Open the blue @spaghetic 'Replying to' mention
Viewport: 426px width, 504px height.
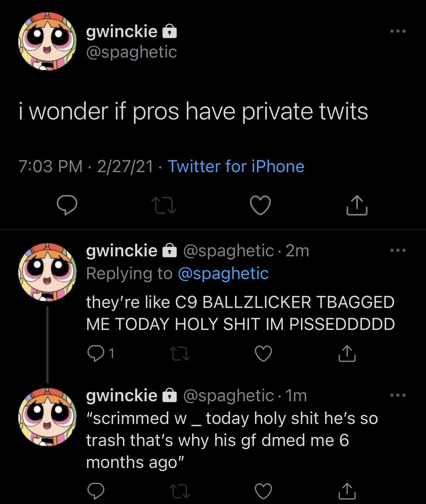[x=223, y=273]
